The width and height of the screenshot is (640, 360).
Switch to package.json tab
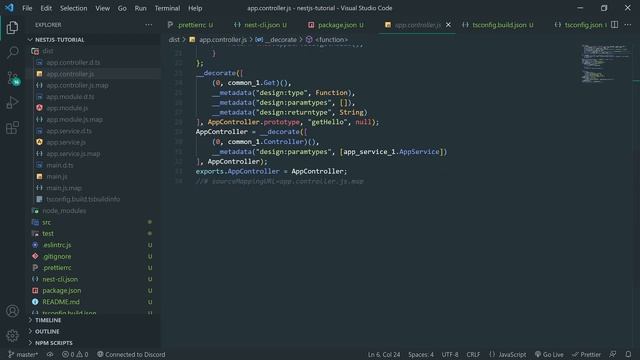pos(336,25)
